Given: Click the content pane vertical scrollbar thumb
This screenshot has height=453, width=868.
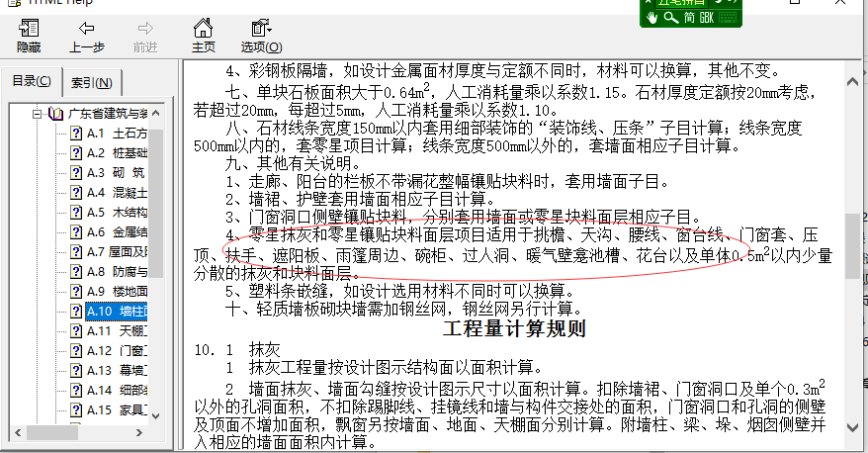Looking at the screenshot, I should [x=852, y=246].
